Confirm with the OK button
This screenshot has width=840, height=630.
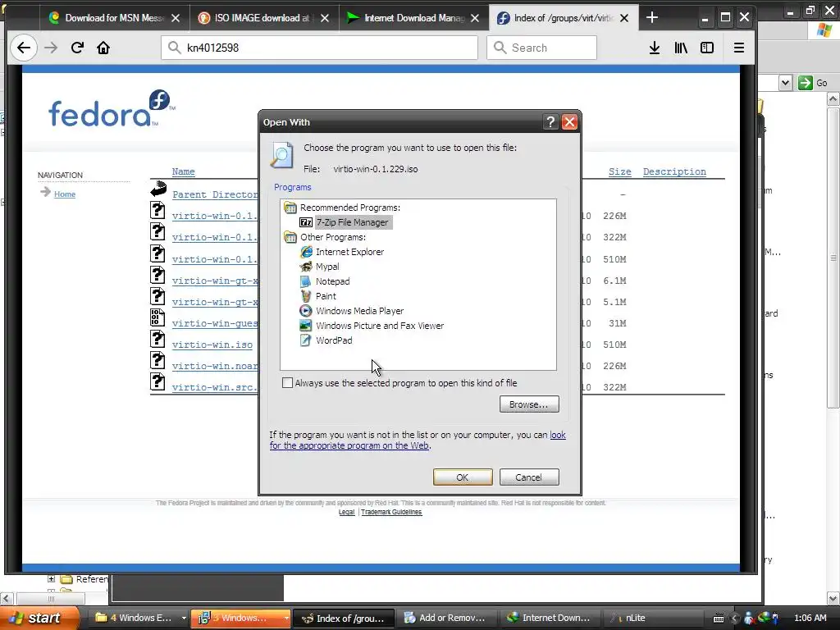pyautogui.click(x=463, y=477)
